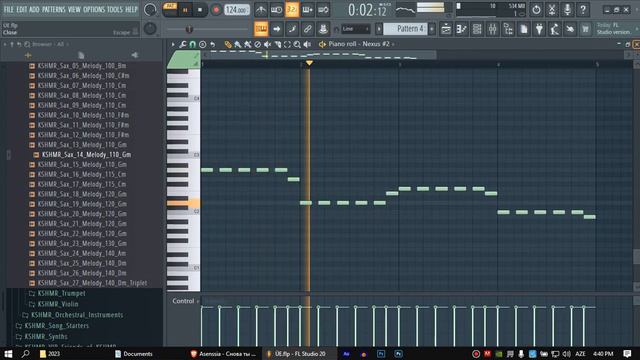Click the 124 tempo field

coord(237,10)
